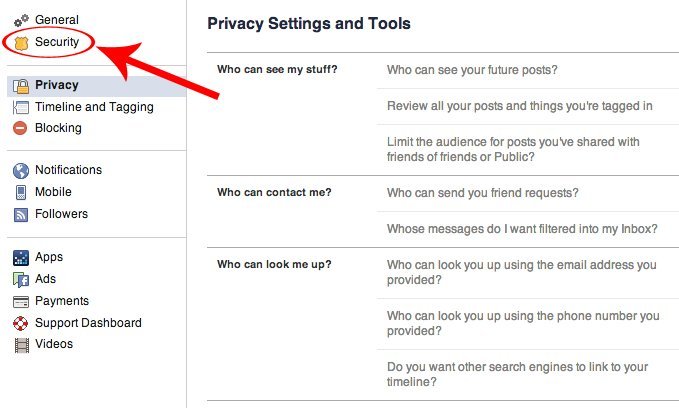
Task: Limit the audience for past posts
Action: click(x=513, y=149)
